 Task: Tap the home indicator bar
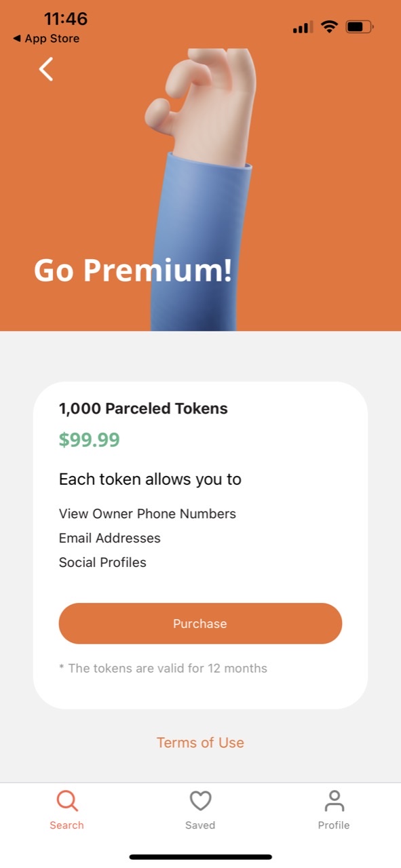(x=201, y=857)
